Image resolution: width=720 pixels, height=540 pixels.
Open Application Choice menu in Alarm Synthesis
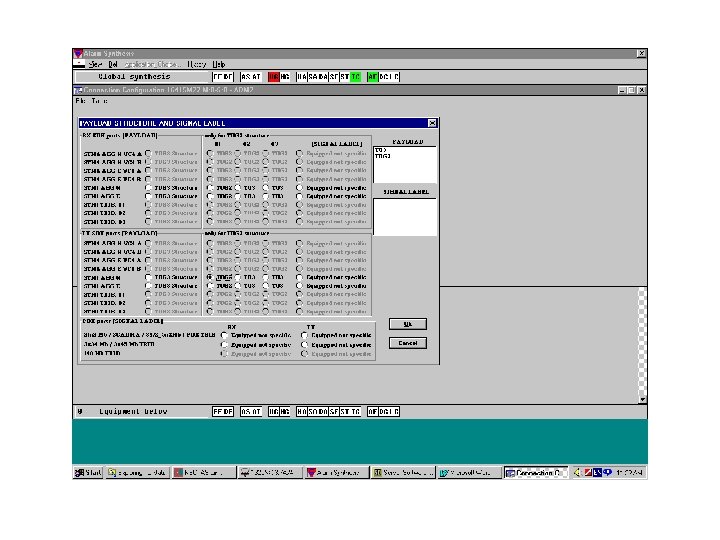(x=152, y=64)
